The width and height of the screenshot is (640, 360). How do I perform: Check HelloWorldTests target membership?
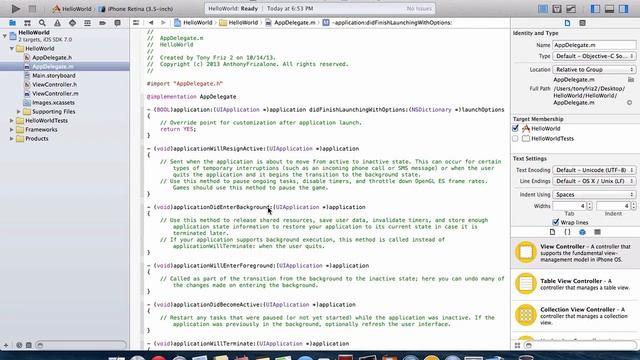tap(515, 138)
